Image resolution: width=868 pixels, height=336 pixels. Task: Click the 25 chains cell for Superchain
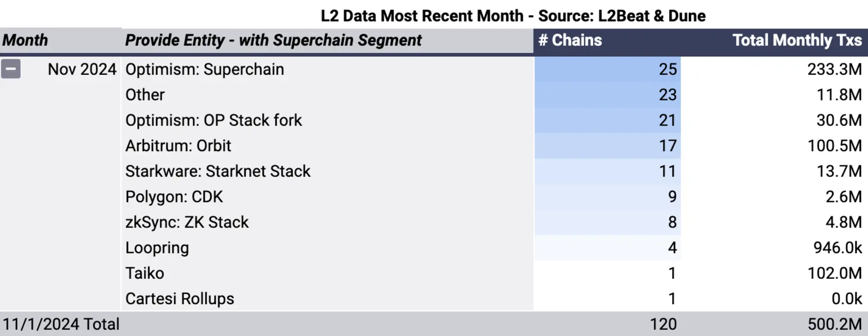point(608,69)
